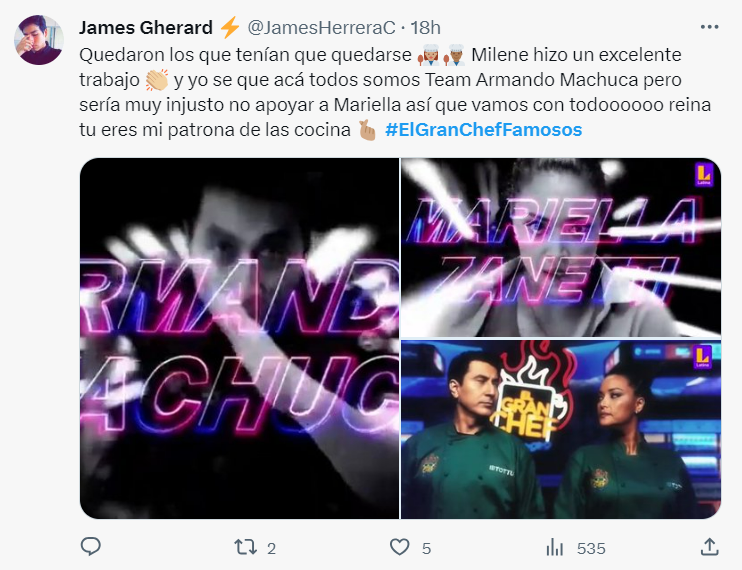Open the Mariella Zanetti neon-text image
This screenshot has width=742, height=570.
click(561, 247)
